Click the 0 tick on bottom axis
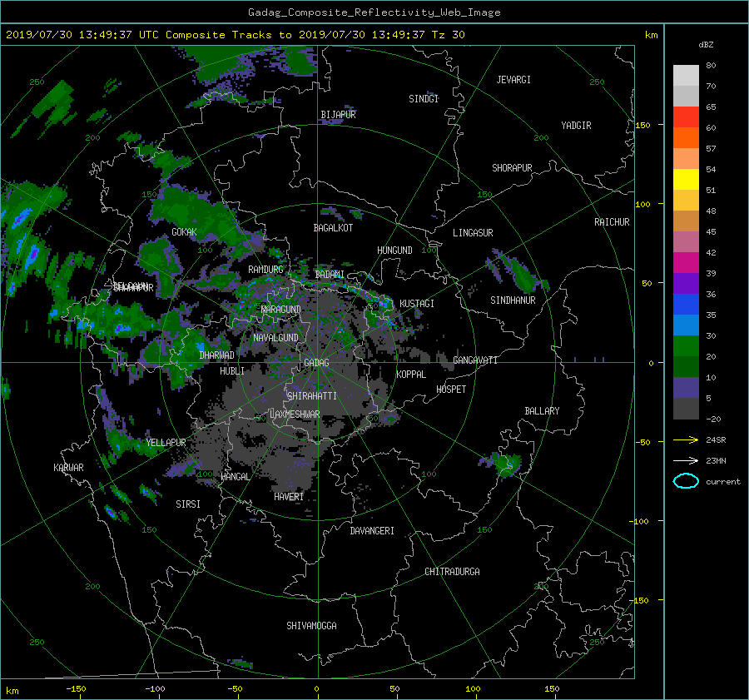This screenshot has height=700, width=749. pyautogui.click(x=316, y=689)
